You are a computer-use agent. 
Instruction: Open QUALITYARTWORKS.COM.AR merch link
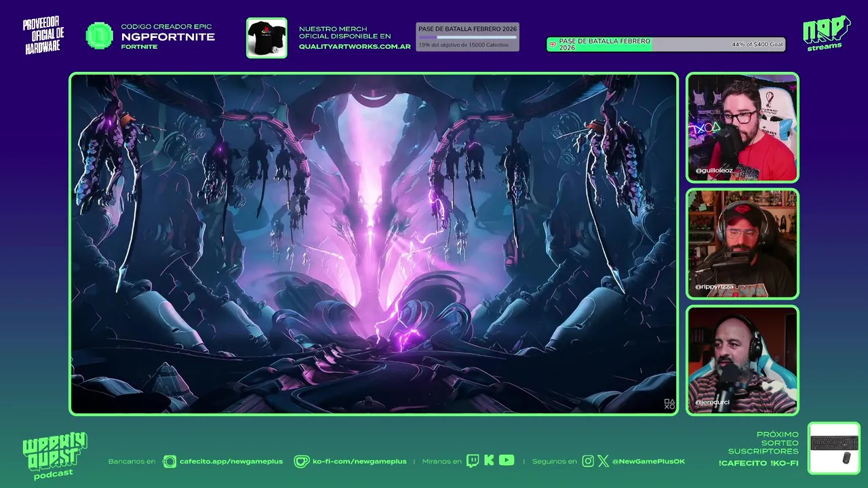point(355,47)
